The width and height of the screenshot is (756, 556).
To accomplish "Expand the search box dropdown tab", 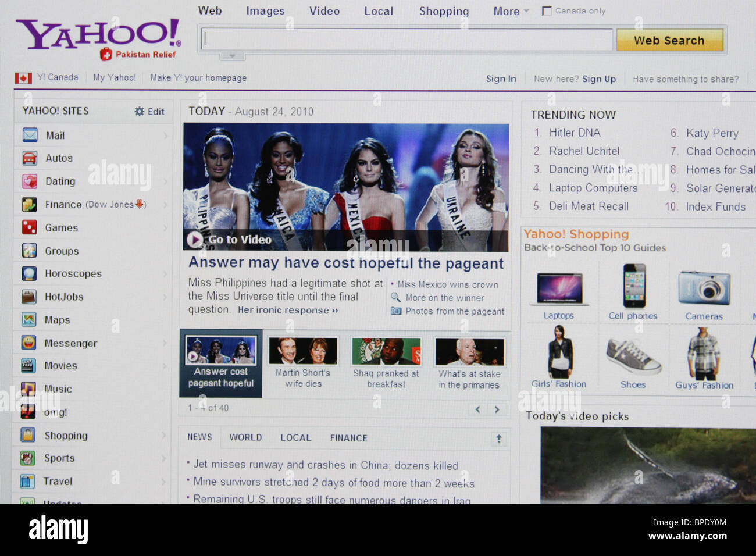I will 233,56.
